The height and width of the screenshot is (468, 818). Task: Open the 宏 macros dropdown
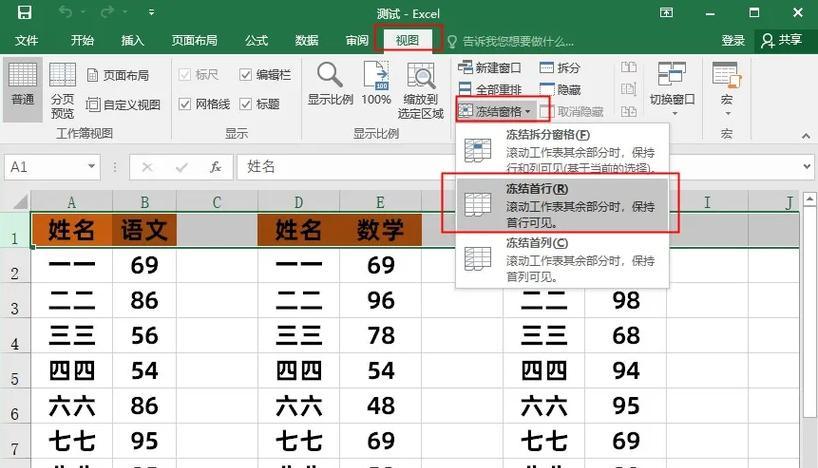[727, 89]
